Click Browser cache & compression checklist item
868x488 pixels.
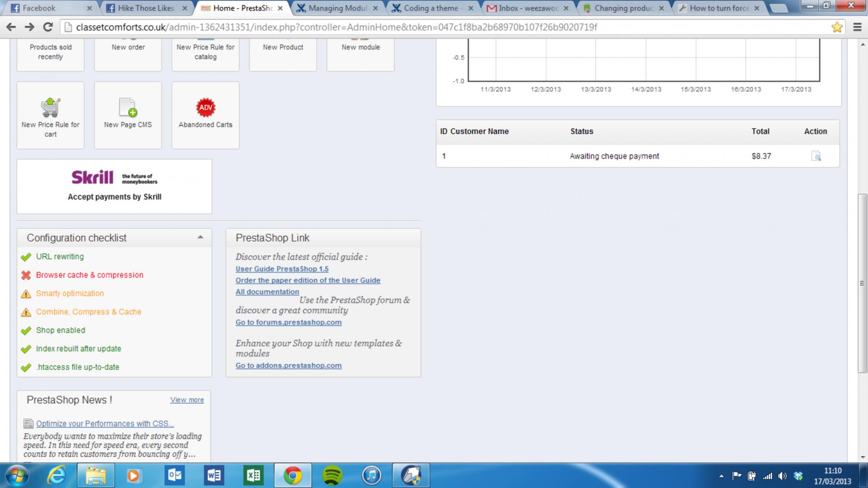pyautogui.click(x=89, y=275)
